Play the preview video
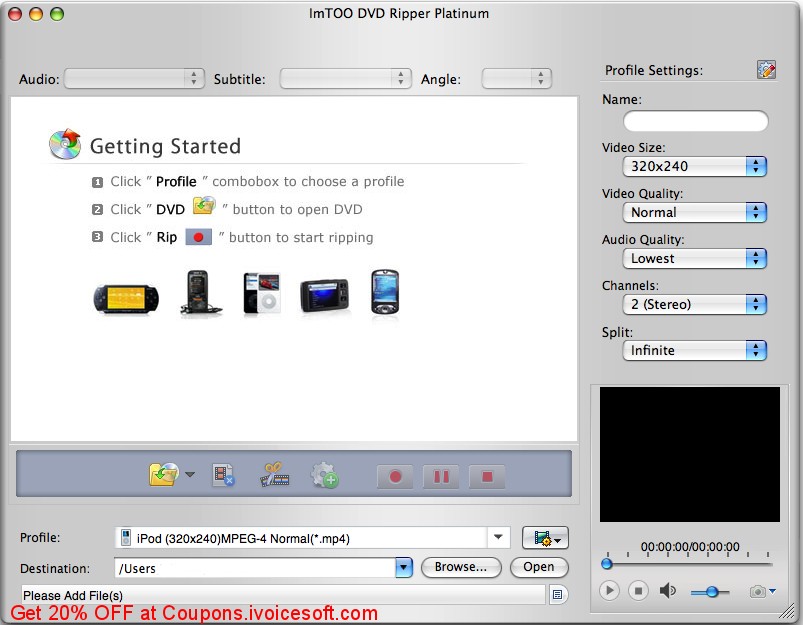803x625 pixels. [610, 590]
